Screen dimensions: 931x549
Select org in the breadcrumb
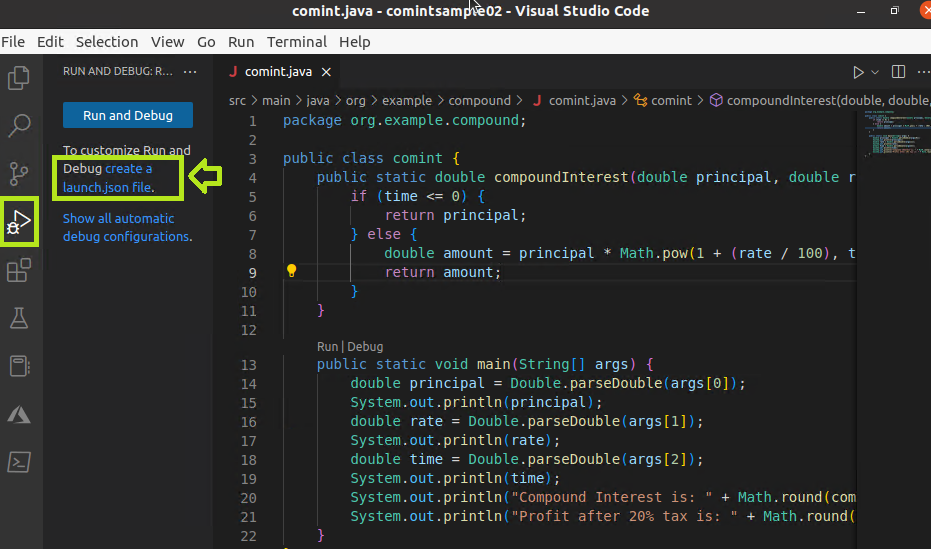(356, 100)
